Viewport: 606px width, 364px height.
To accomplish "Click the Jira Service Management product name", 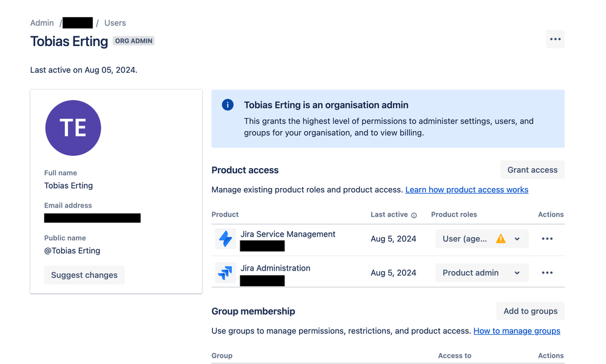I will [288, 234].
